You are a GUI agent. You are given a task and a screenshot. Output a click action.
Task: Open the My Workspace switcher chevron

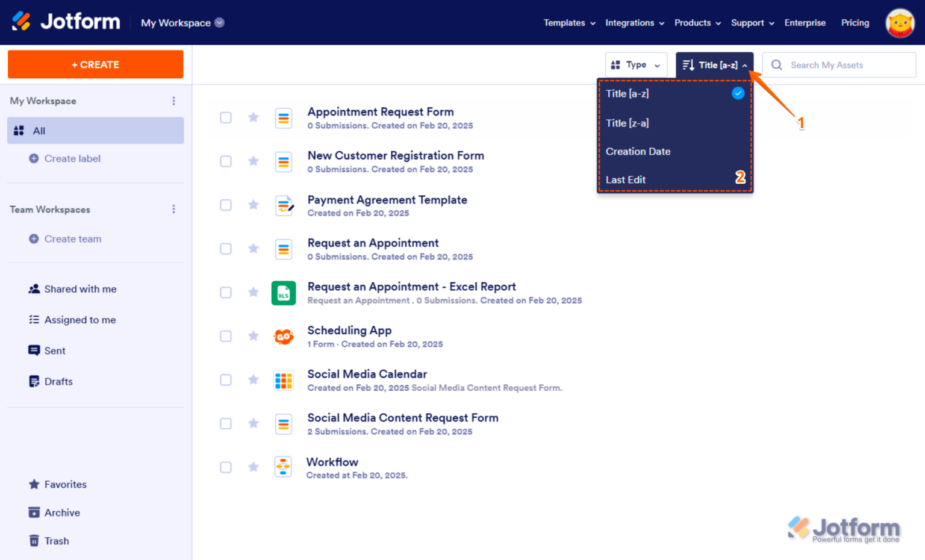(x=219, y=22)
